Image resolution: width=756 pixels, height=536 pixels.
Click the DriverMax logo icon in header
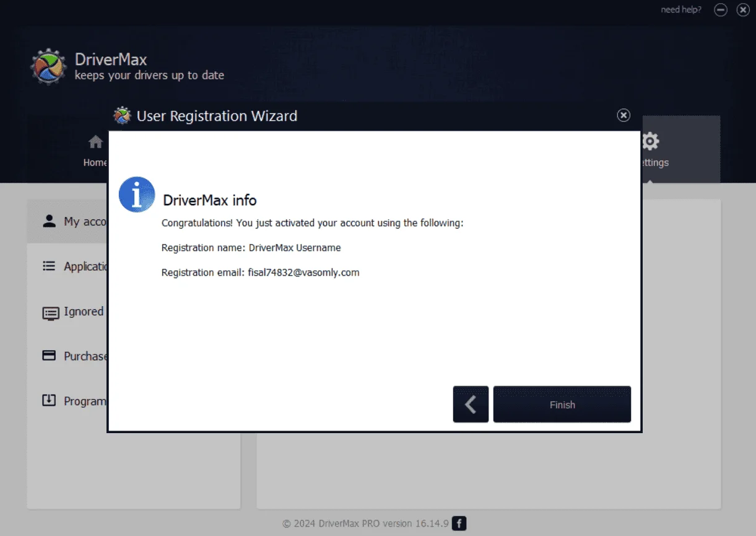click(48, 67)
